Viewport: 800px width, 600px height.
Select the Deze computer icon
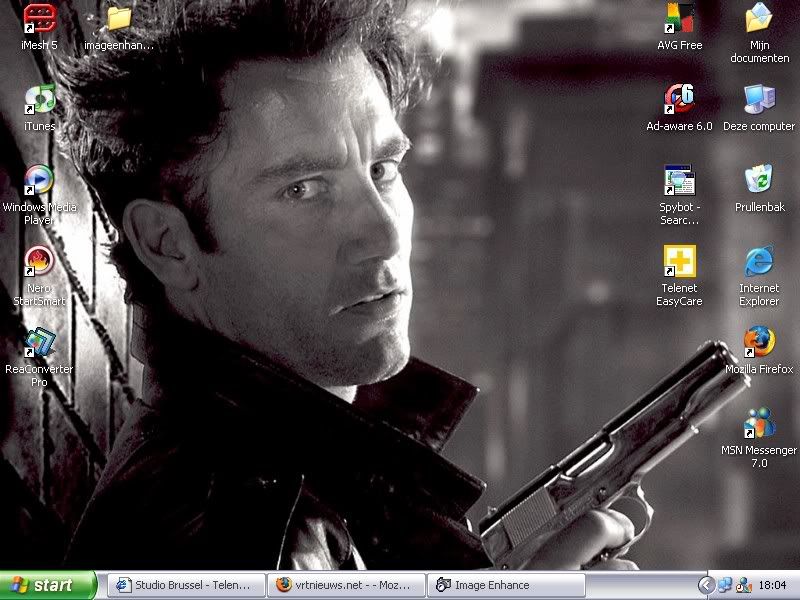point(759,99)
